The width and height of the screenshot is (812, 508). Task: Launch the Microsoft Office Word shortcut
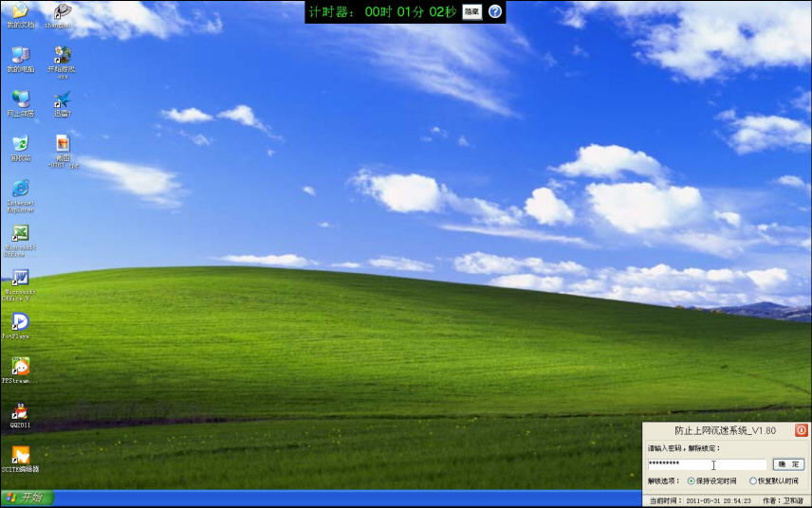(19, 285)
